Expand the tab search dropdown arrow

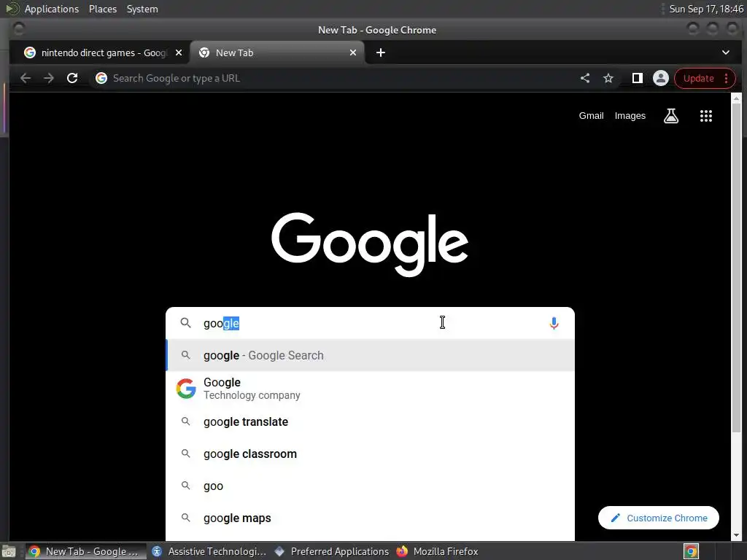(x=726, y=52)
